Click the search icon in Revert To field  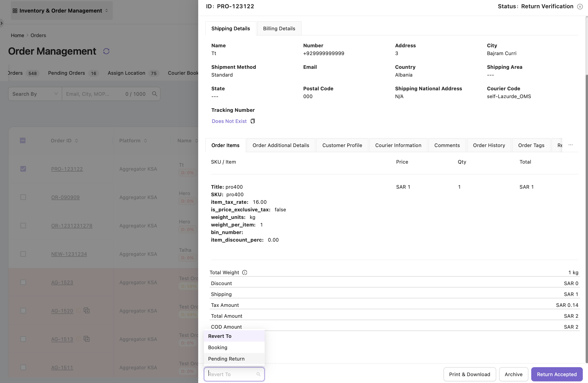coord(259,374)
